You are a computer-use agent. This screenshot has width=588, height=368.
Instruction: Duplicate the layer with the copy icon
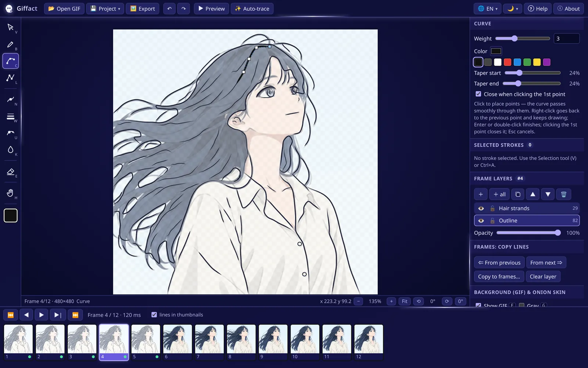518,194
